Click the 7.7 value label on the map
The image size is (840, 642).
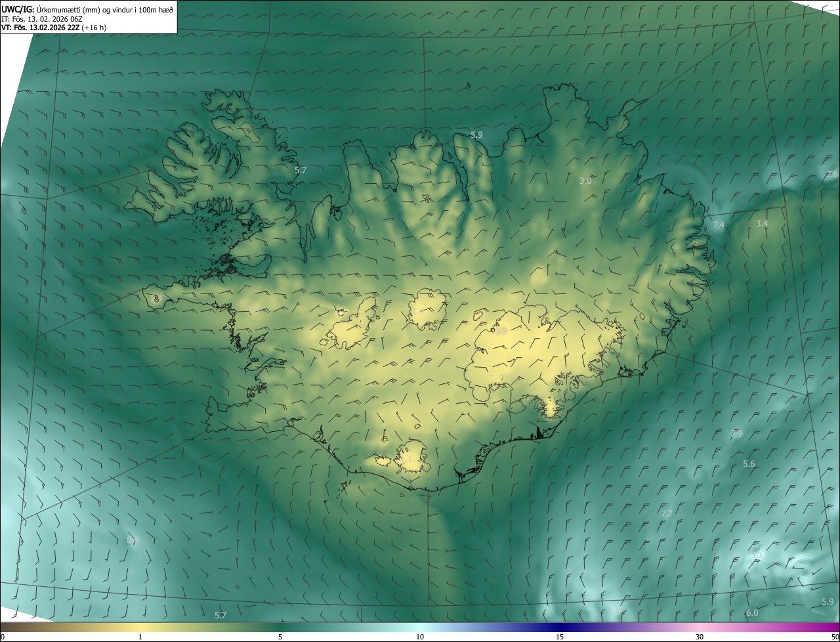point(666,513)
